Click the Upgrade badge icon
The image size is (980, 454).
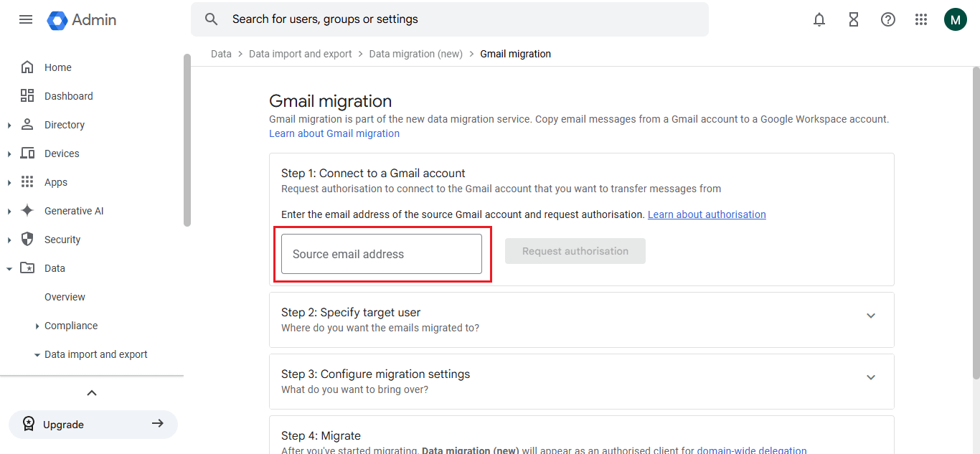(28, 425)
